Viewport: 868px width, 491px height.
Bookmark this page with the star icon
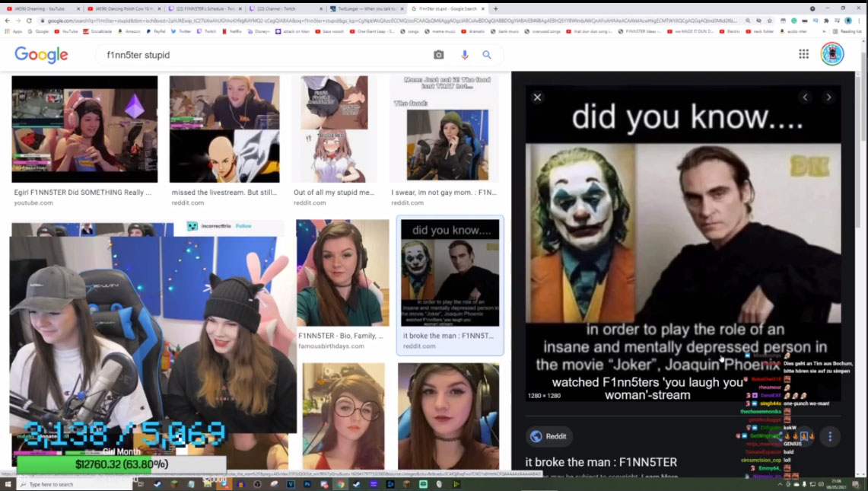pyautogui.click(x=770, y=21)
